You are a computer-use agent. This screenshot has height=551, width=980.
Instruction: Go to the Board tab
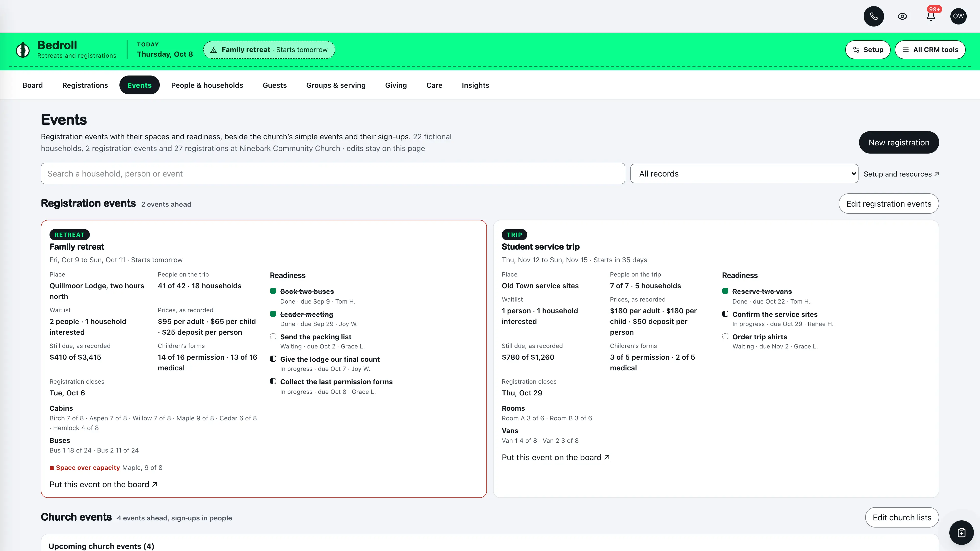33,85
